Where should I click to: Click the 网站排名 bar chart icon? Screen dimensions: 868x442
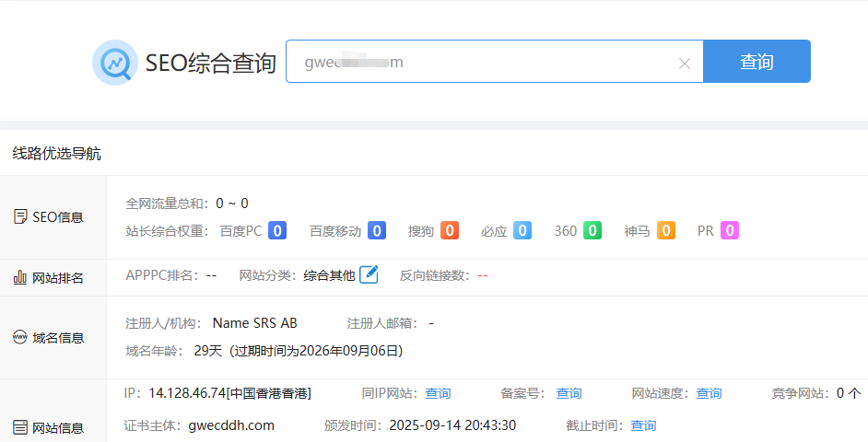click(20, 277)
